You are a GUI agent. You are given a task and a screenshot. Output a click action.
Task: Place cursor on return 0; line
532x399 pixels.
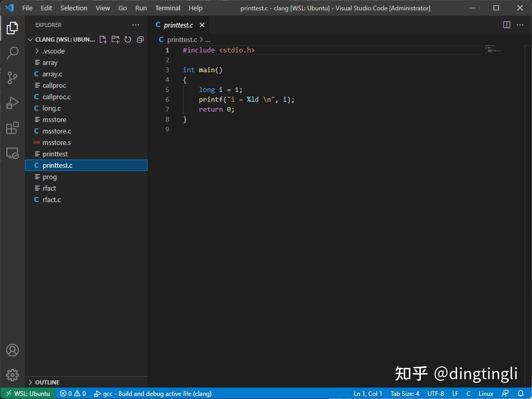[x=217, y=110]
